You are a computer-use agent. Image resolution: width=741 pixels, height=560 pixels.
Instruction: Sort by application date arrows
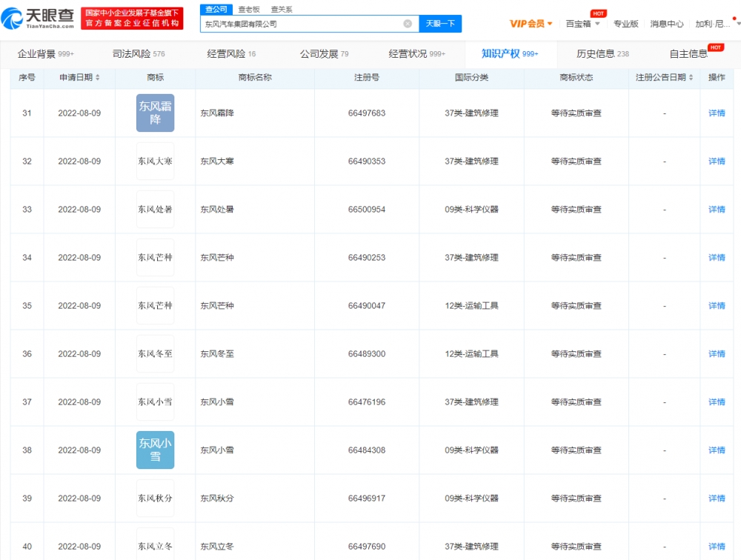[x=97, y=78]
